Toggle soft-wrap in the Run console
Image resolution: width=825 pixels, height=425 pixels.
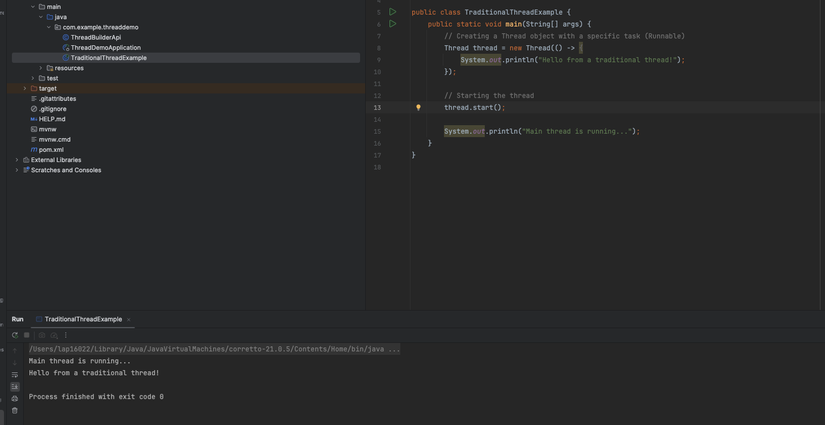tap(15, 375)
